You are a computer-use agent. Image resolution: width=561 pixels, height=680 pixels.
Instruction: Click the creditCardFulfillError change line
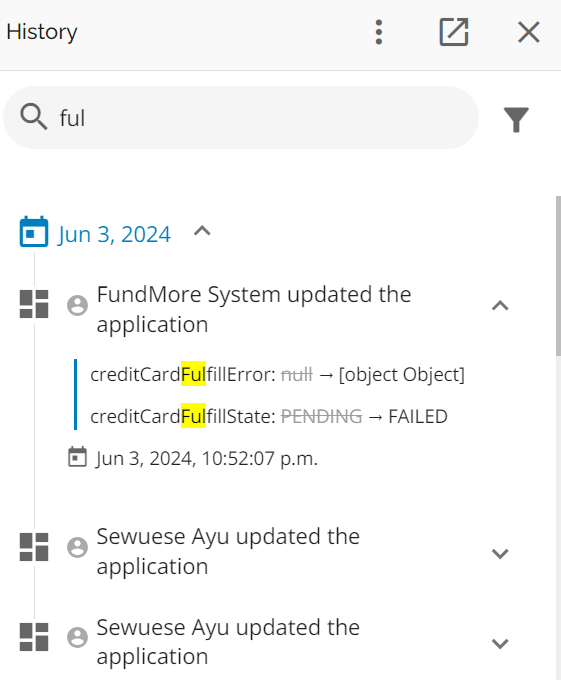pos(277,375)
